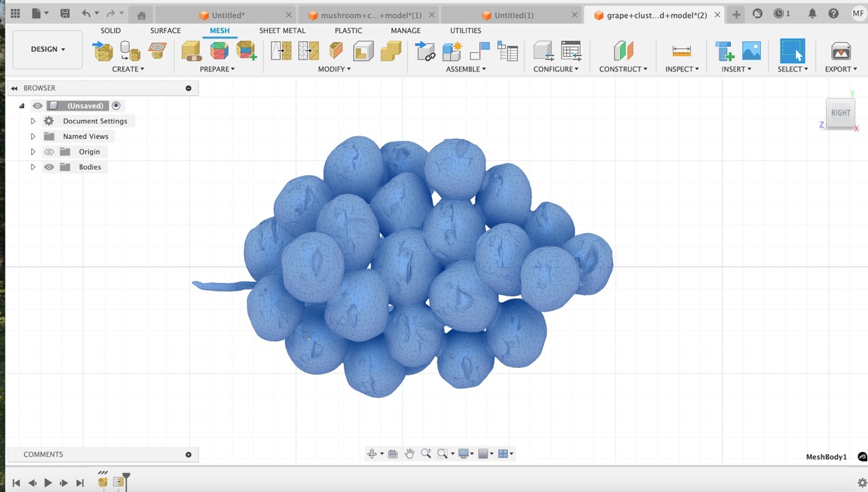Open the Measure tool under INSPECT

click(x=681, y=51)
